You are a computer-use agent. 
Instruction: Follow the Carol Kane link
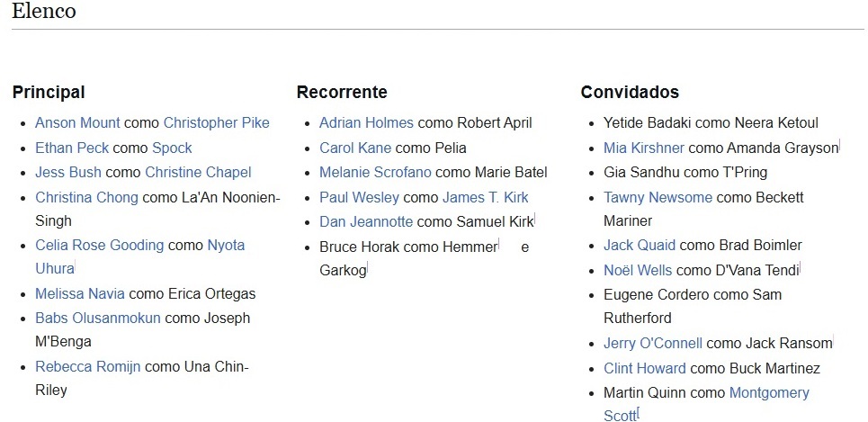click(x=355, y=148)
